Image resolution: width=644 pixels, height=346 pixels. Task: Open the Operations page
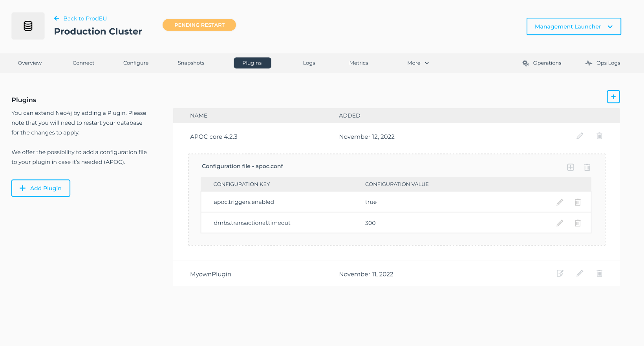[x=542, y=63]
